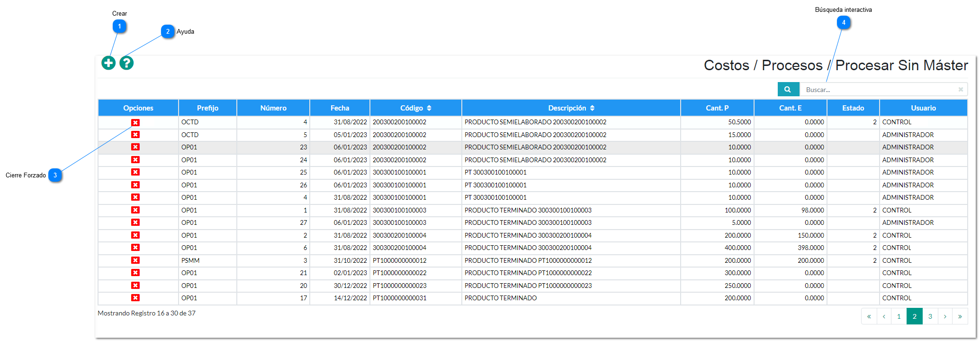The image size is (980, 342).
Task: Force close OCTD number 5 row
Action: click(135, 135)
